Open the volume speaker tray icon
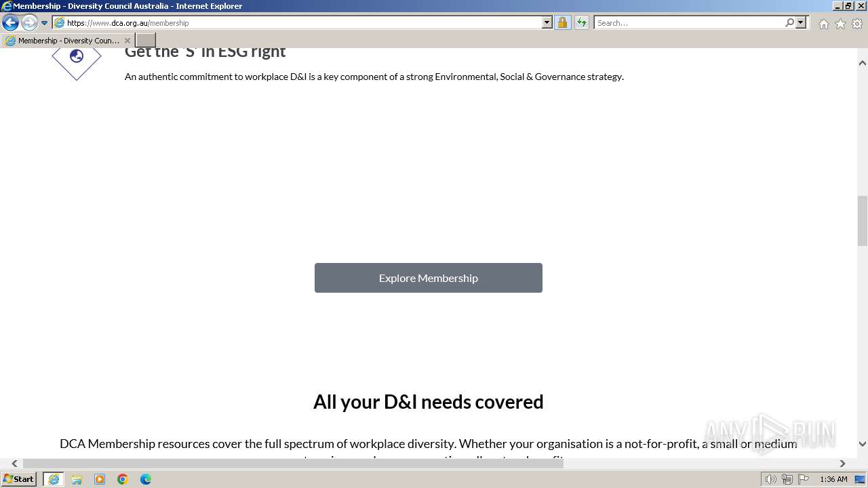The image size is (868, 488). [771, 479]
